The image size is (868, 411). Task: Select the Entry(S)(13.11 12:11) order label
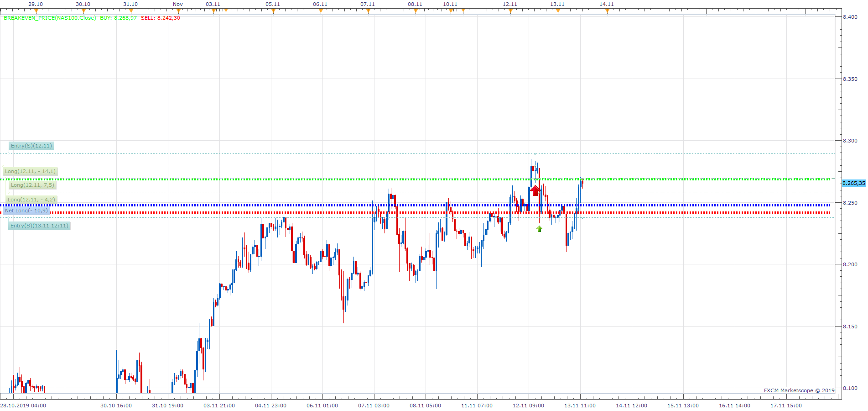point(40,226)
